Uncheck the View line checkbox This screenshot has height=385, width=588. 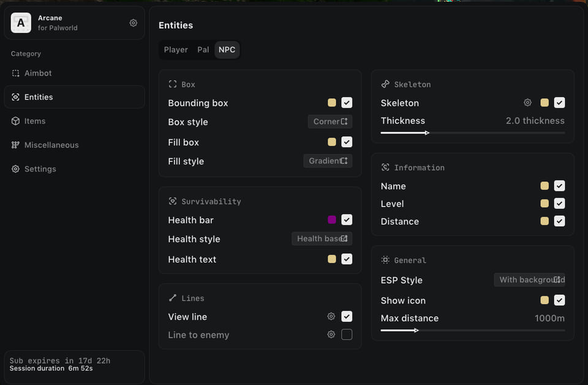[x=347, y=316]
